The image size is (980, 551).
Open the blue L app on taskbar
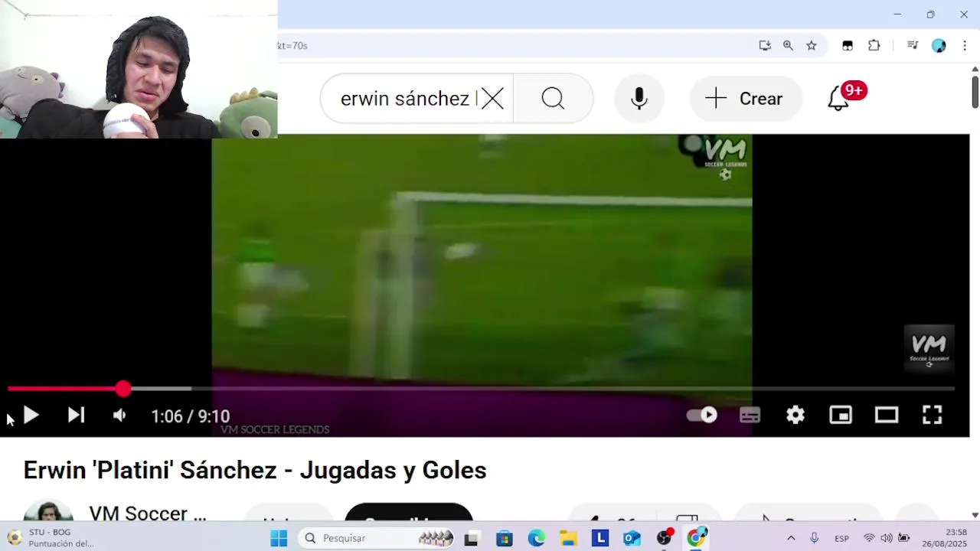(x=600, y=539)
